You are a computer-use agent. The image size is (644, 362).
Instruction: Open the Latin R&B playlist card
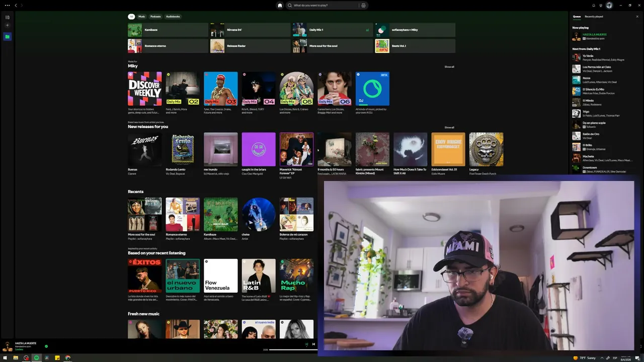[x=259, y=276]
